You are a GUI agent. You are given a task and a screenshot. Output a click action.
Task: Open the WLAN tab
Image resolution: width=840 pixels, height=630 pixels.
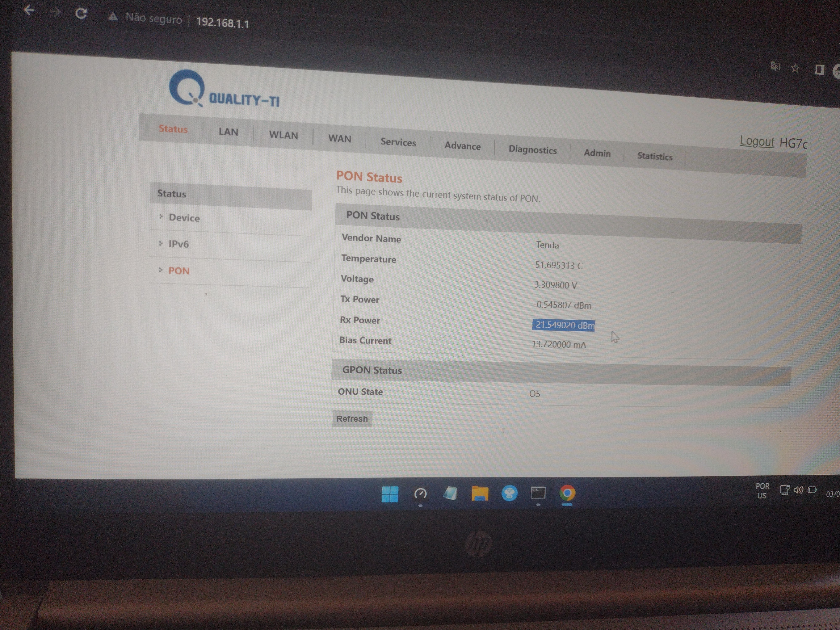click(283, 135)
